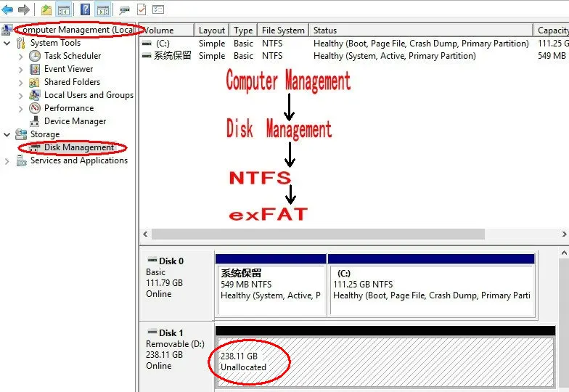The width and height of the screenshot is (569, 392).
Task: Click the checkmark document toolbar icon
Action: 142,10
